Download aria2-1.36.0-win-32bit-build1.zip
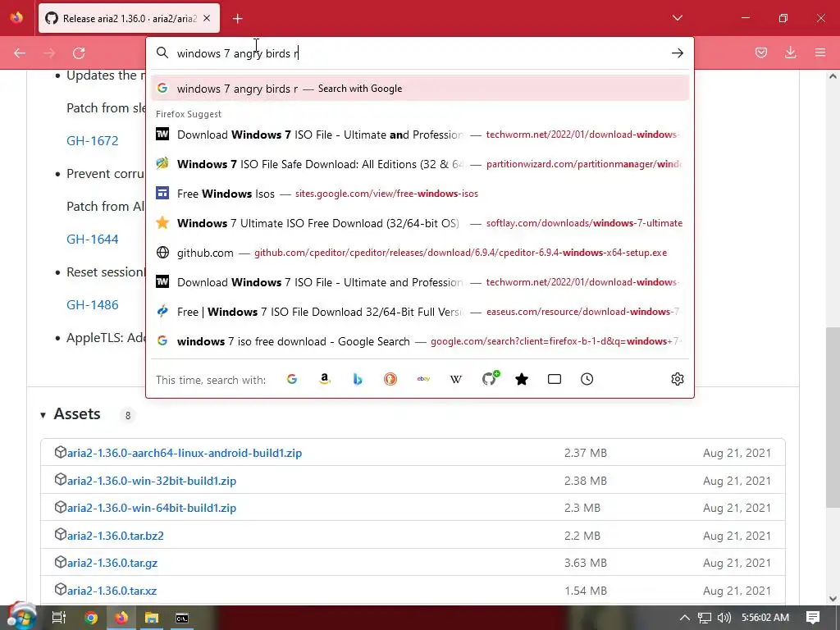Viewport: 840px width, 630px height. (x=152, y=481)
